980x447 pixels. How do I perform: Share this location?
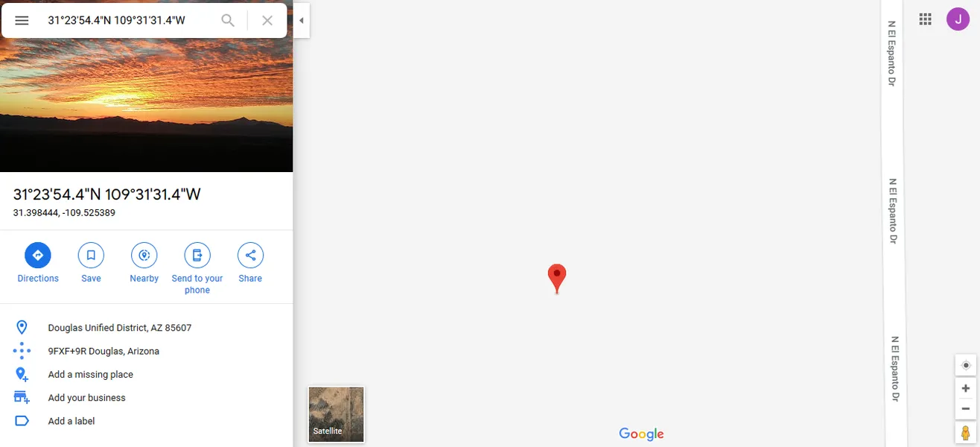click(250, 262)
